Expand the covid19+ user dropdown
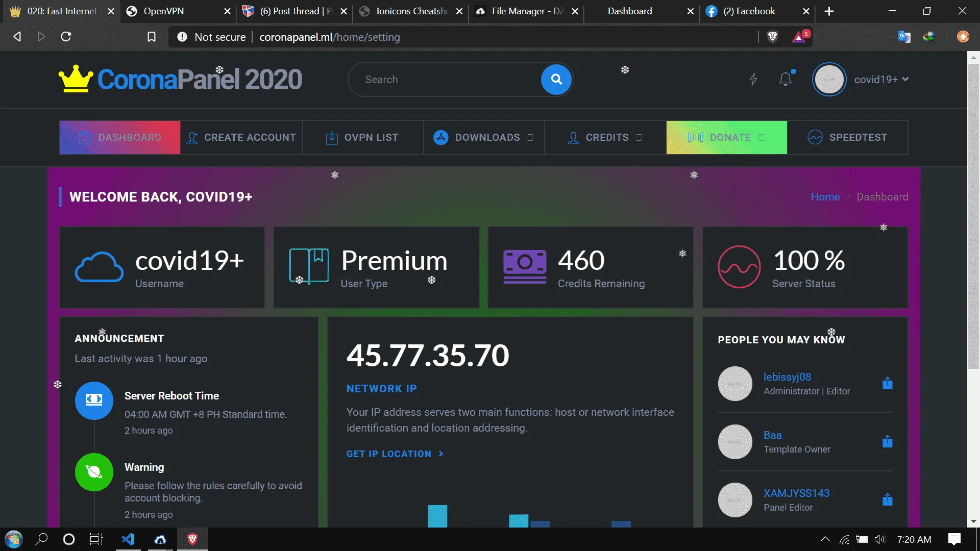The width and height of the screenshot is (980, 551). pyautogui.click(x=881, y=80)
